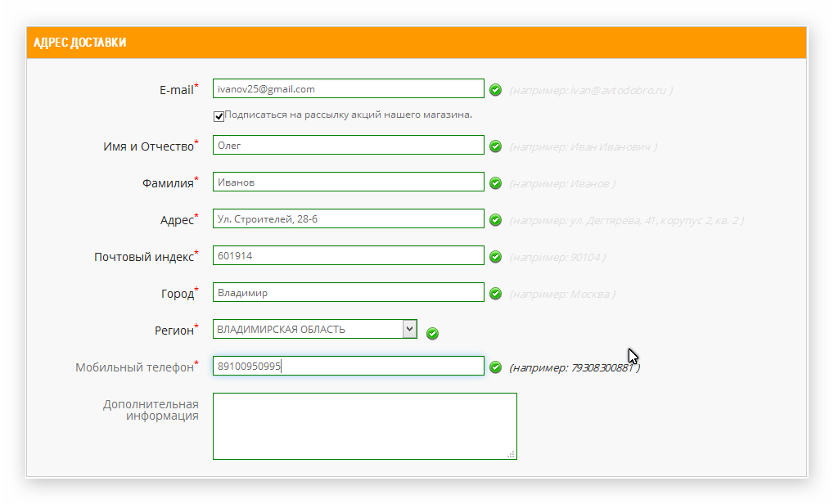Click the 'АДРЕС ДОСТАВКИ' header title
Viewport: 834px width, 504px height.
click(x=79, y=43)
